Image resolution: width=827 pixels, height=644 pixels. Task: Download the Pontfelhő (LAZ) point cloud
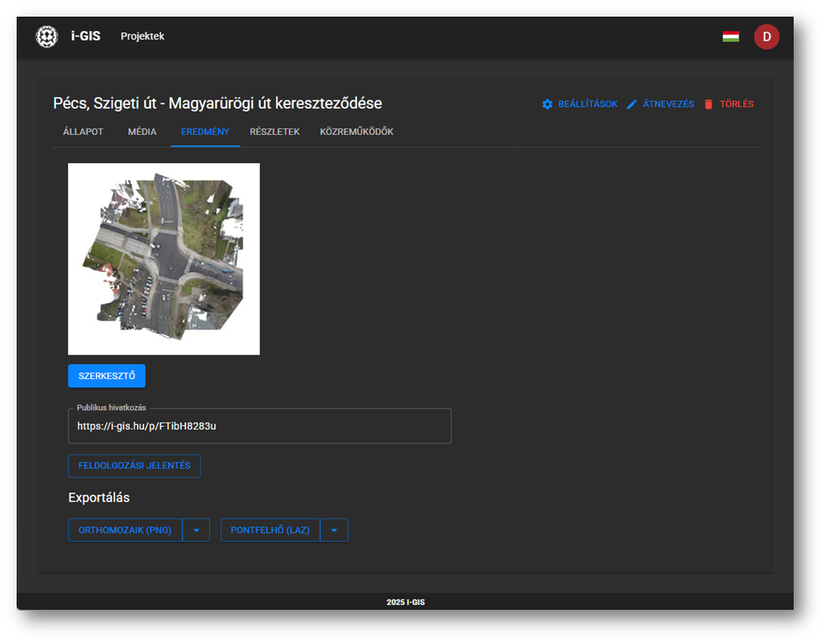(270, 530)
